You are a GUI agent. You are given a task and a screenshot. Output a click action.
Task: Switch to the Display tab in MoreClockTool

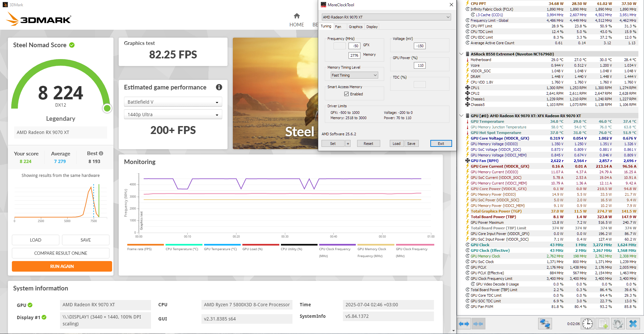tap(372, 27)
